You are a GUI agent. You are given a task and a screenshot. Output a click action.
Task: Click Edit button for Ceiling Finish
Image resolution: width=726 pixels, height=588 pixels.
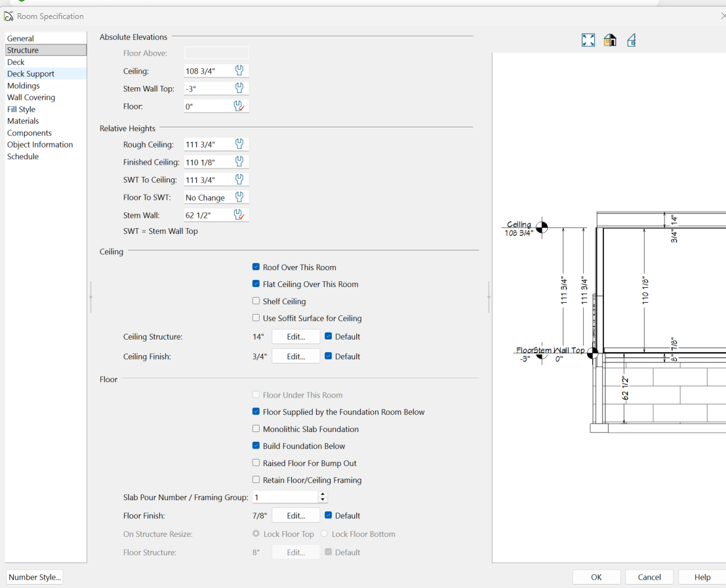[x=296, y=357]
